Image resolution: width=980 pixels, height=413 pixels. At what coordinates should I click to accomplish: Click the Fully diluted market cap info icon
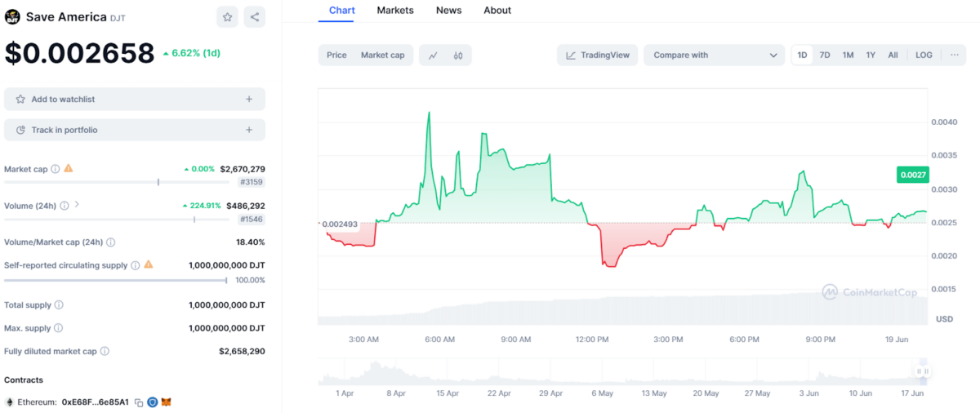pyautogui.click(x=105, y=352)
